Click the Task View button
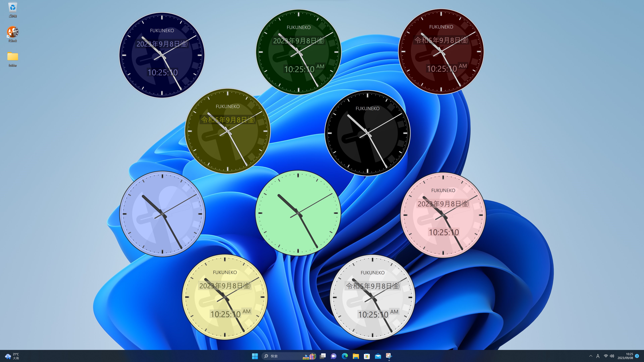This screenshot has width=644, height=362. click(x=323, y=356)
